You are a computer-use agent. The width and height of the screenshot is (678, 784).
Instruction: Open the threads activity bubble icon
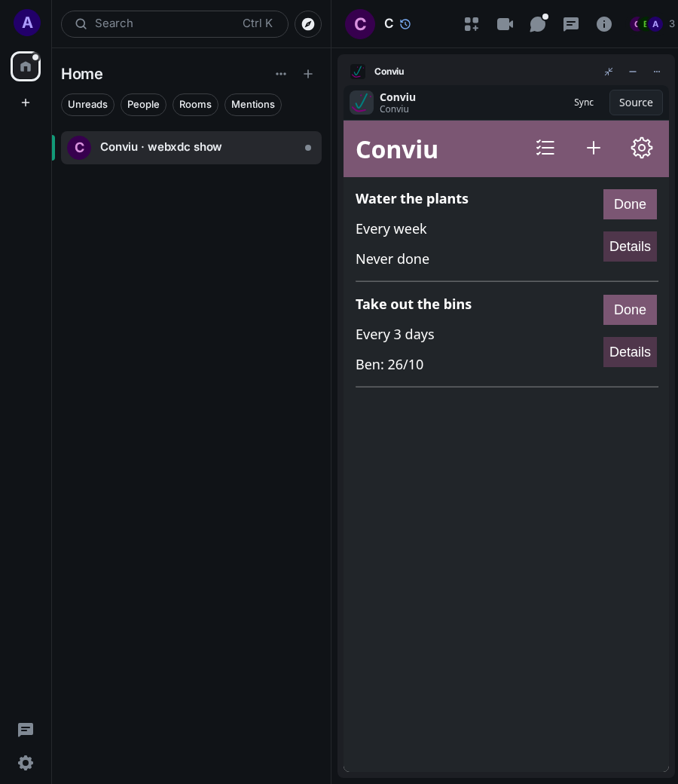tap(538, 24)
